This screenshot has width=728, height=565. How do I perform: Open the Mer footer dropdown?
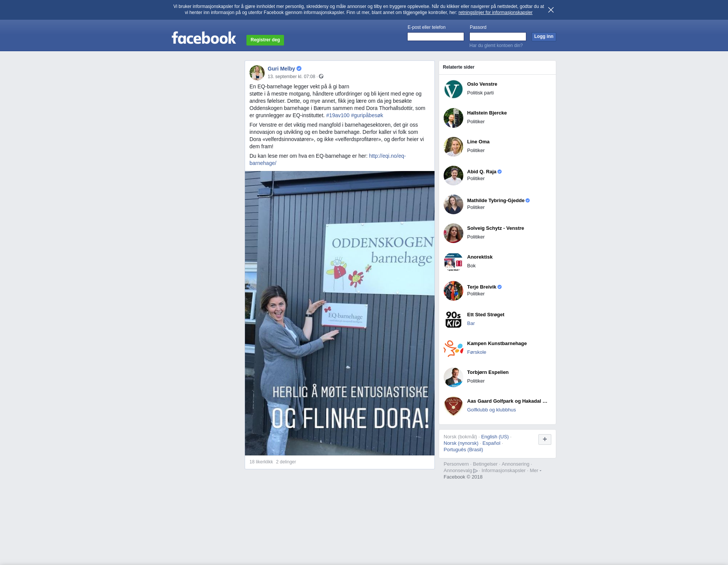(535, 471)
